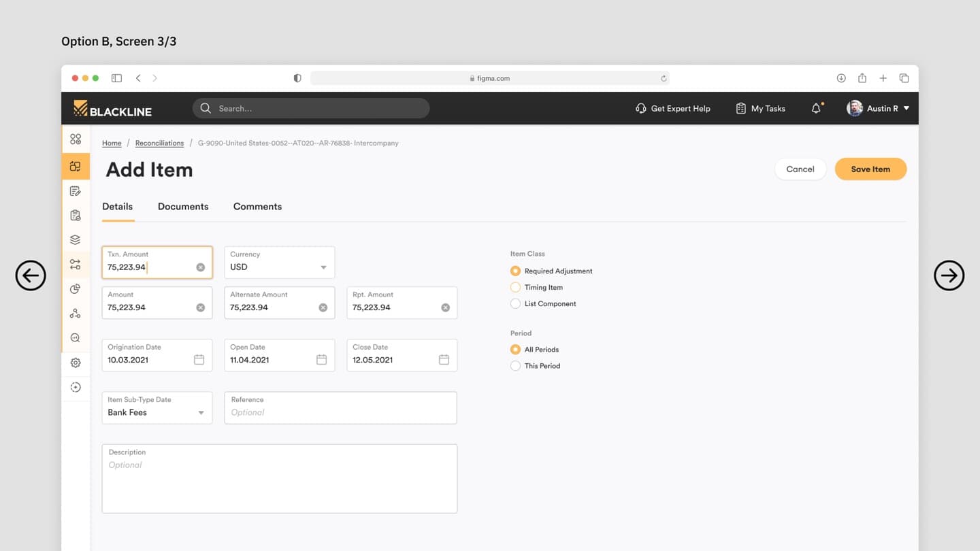This screenshot has width=980, height=551.
Task: Click the browser figma.com address bar
Action: (x=490, y=78)
